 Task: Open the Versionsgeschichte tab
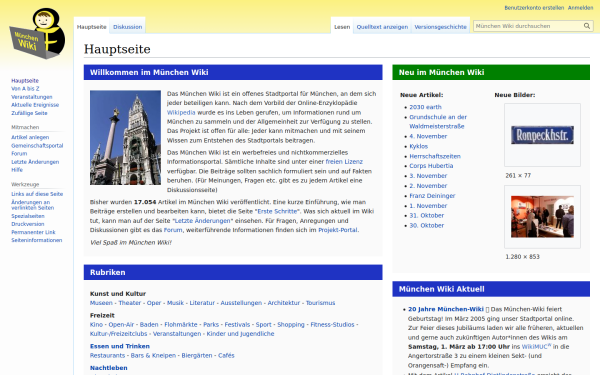[440, 27]
